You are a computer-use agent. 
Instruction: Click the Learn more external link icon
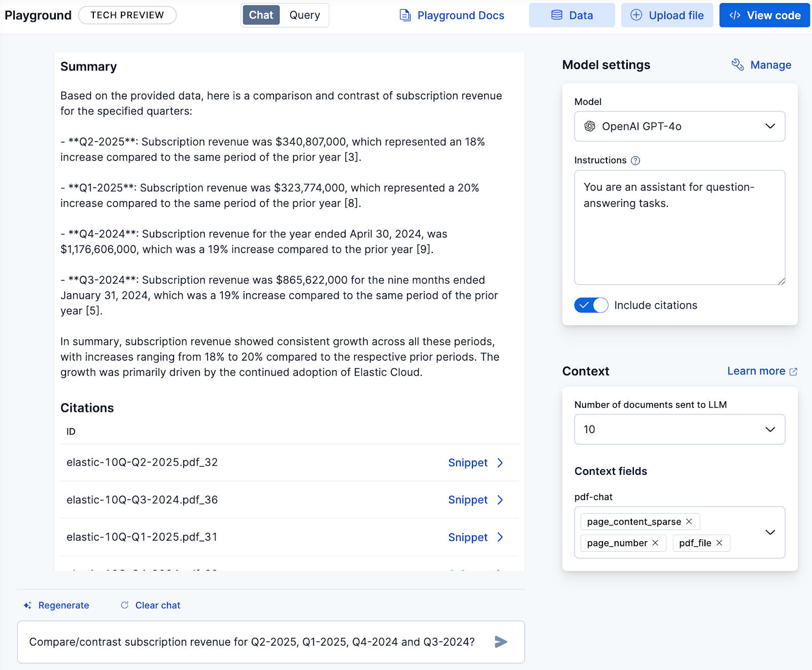[793, 372]
